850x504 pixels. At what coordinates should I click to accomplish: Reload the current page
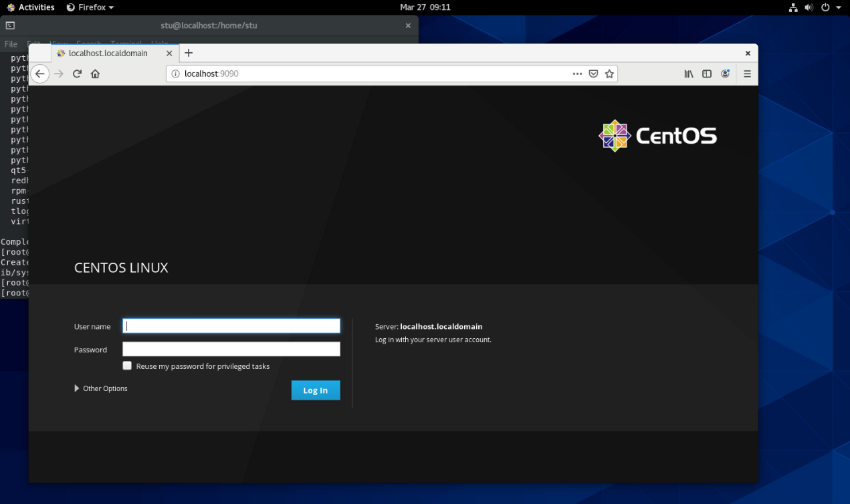(77, 74)
